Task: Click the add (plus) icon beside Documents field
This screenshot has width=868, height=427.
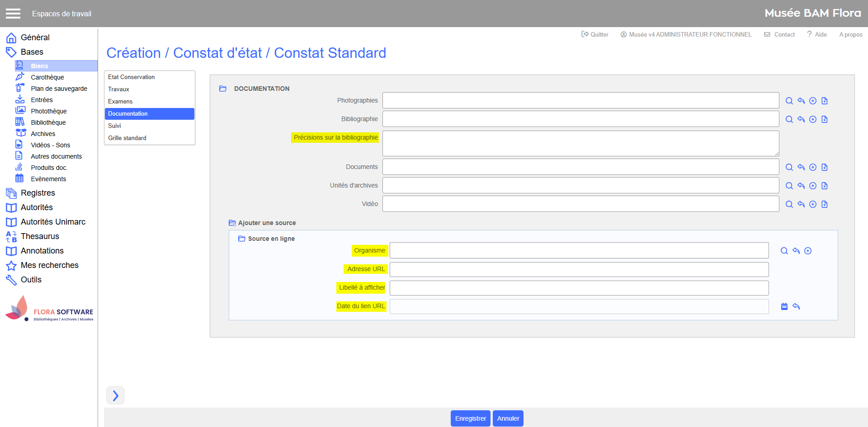Action: point(812,167)
